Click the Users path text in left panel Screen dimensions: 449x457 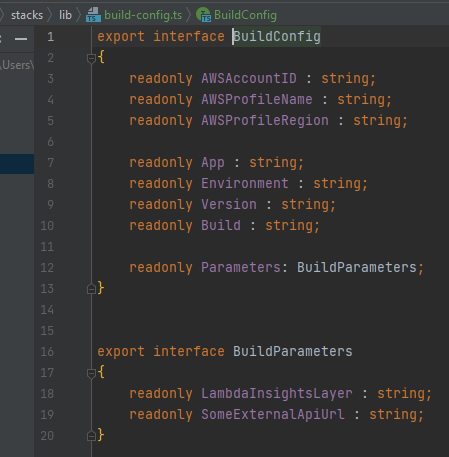click(17, 65)
